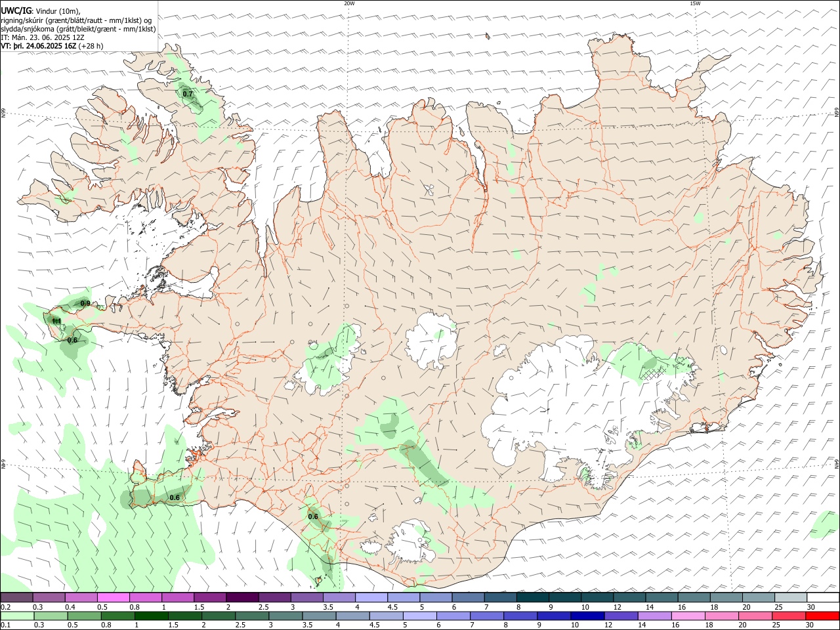This screenshot has width=840, height=630.
Task: Click the 'rigning/skúrir' legend description line
Action: coord(76,20)
